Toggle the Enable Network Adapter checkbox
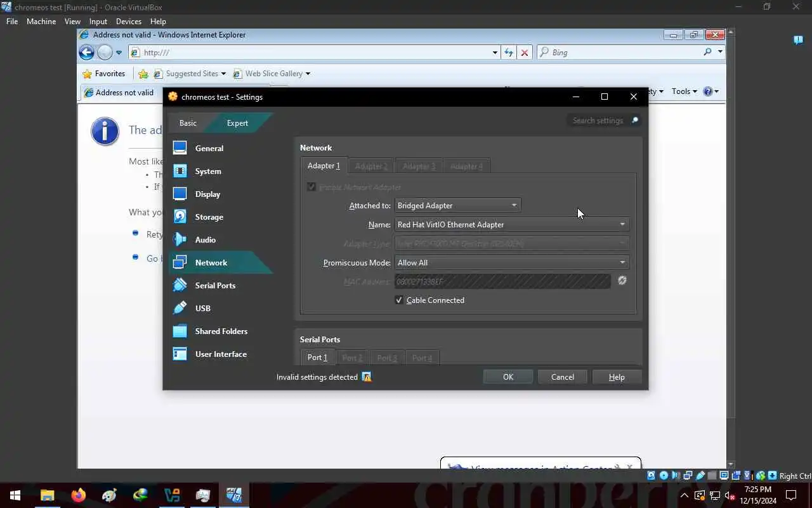 click(x=311, y=187)
